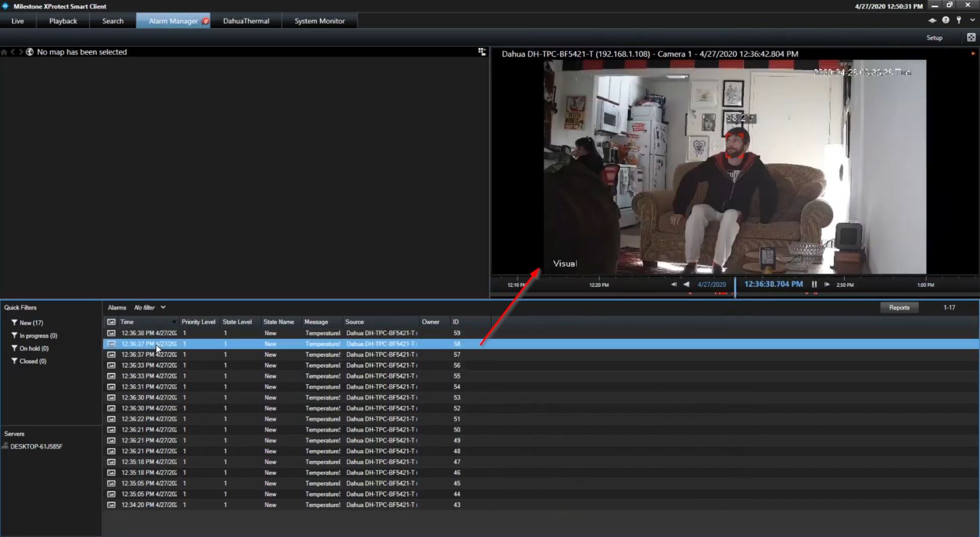Click the map home icon
Image resolution: width=980 pixels, height=537 pixels.
pyautogui.click(x=4, y=52)
